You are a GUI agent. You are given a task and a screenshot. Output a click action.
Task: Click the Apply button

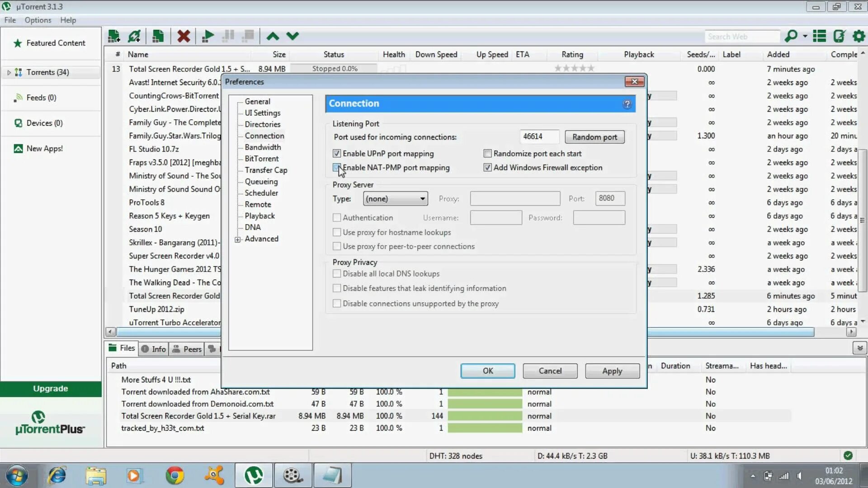[612, 371]
